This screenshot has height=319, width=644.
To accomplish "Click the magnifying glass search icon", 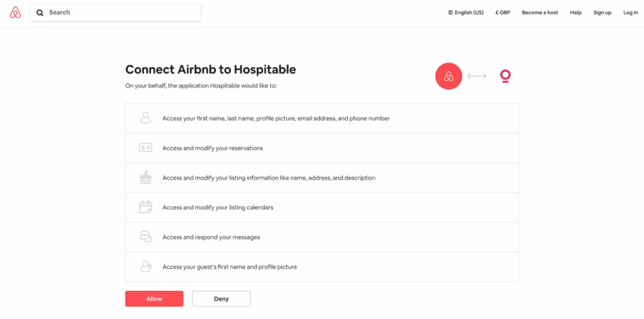I will (40, 13).
